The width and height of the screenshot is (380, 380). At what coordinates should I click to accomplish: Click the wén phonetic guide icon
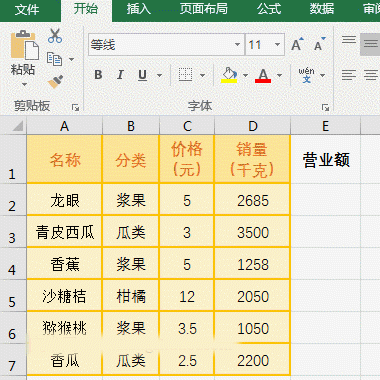tap(306, 75)
